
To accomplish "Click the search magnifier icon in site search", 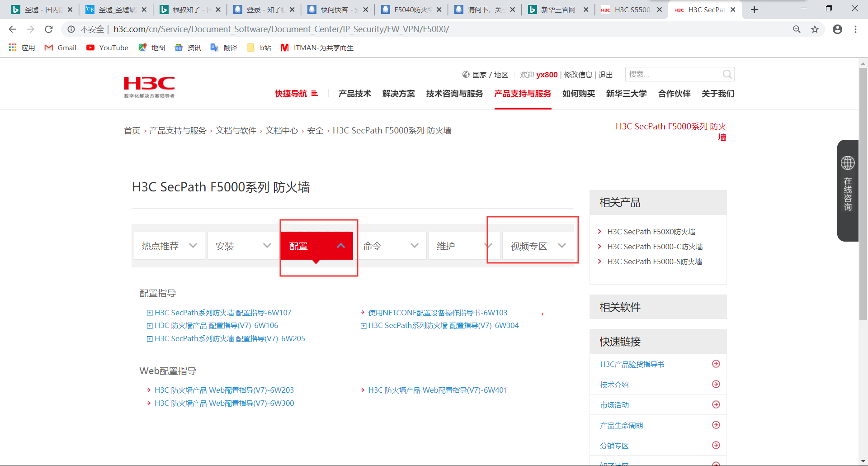I will [727, 74].
